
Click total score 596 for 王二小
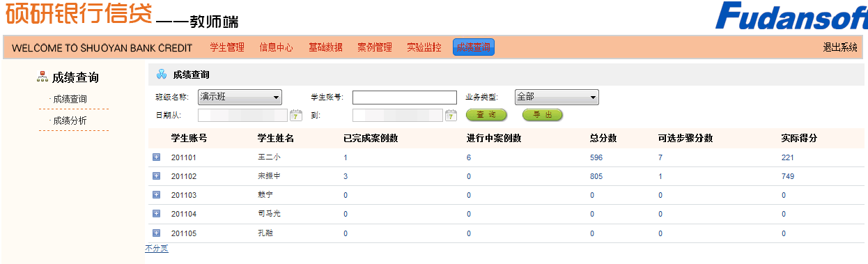click(596, 157)
